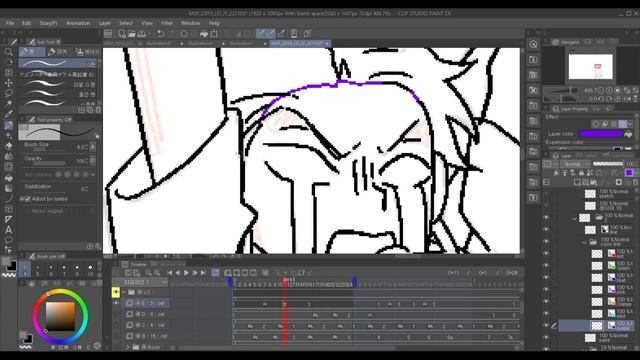Click zoom in icon on the Timeline

pyautogui.click(x=157, y=273)
